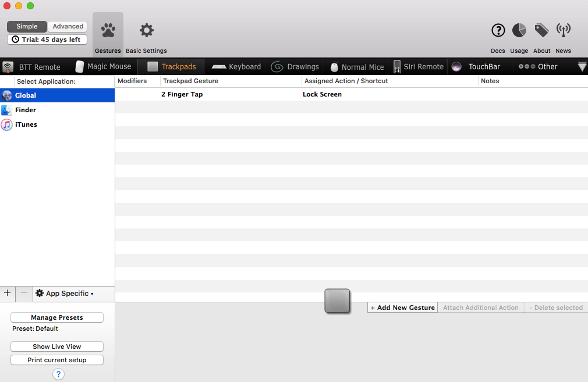Select the Magic Mouse tab
Viewport: 588px width, 382px height.
(103, 67)
